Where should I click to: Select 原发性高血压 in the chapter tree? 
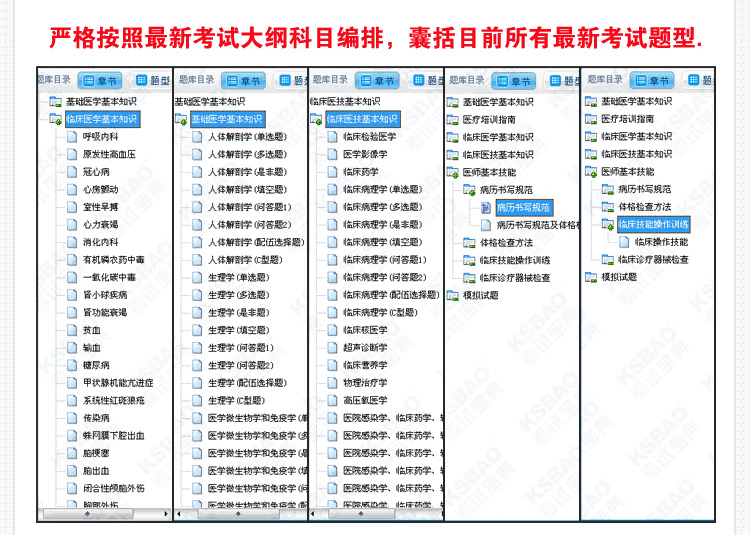pyautogui.click(x=109, y=154)
